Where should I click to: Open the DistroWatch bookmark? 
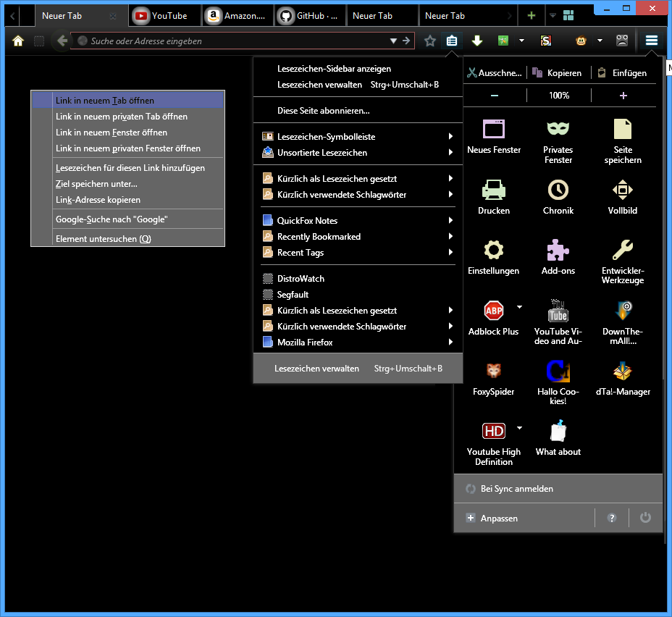[358, 279]
